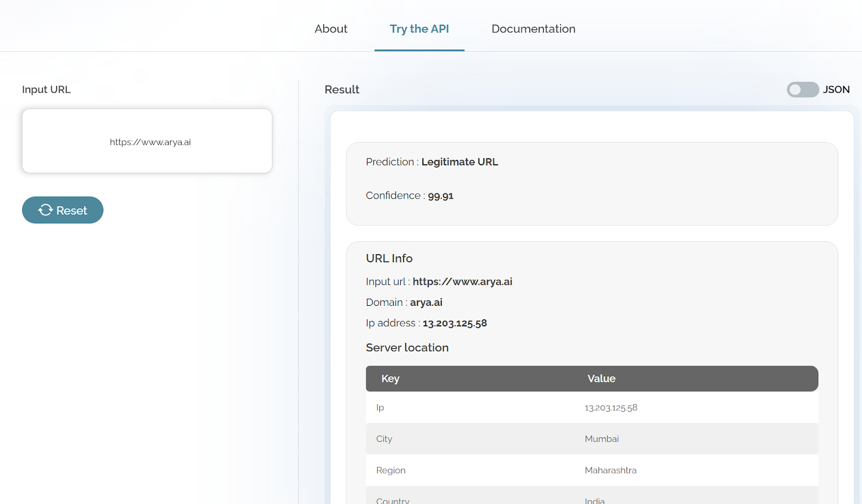Switch to the Try the API tab
Screen dimensions: 862x504
point(419,29)
